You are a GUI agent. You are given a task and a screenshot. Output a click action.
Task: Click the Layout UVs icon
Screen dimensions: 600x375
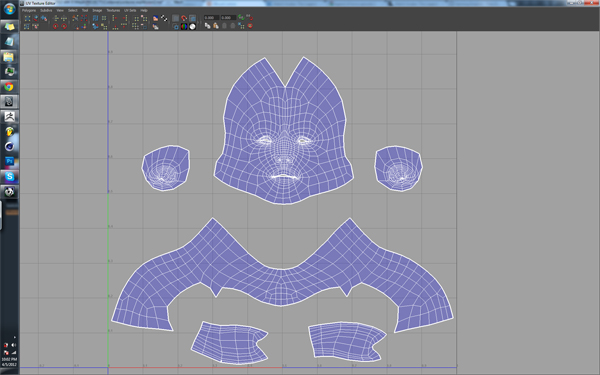coord(95,18)
